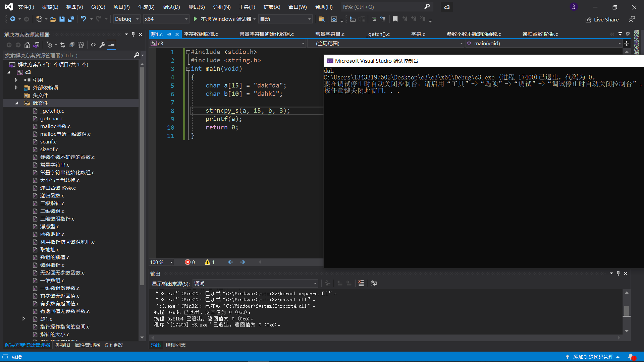Navigate to previous issue with left arrow
The height and width of the screenshot is (362, 644).
point(230,262)
